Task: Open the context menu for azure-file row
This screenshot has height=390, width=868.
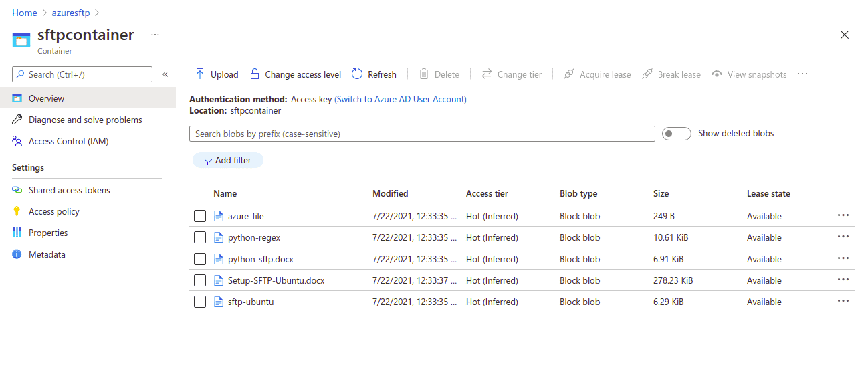Action: [x=843, y=215]
